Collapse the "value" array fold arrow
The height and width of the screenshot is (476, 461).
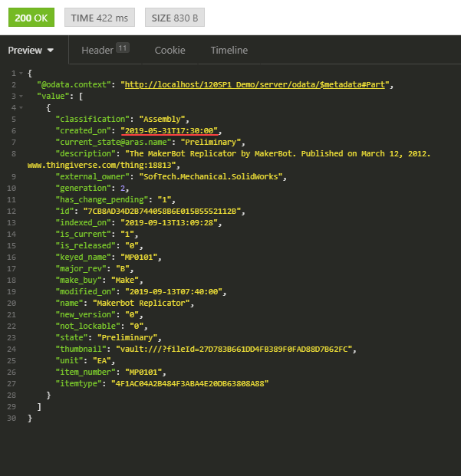click(x=21, y=97)
